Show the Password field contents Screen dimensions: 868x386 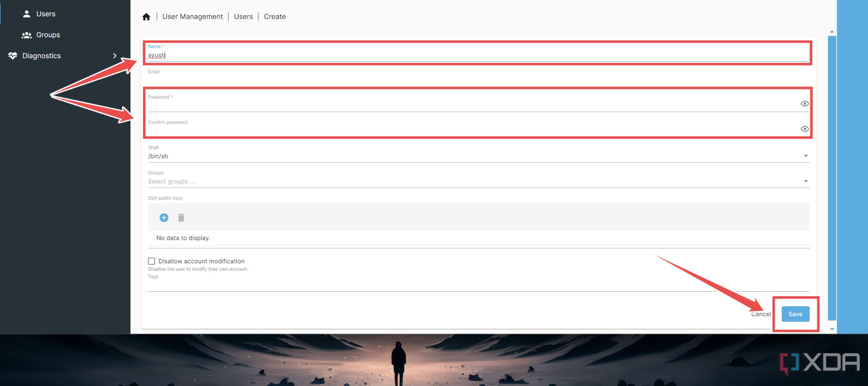pyautogui.click(x=805, y=104)
